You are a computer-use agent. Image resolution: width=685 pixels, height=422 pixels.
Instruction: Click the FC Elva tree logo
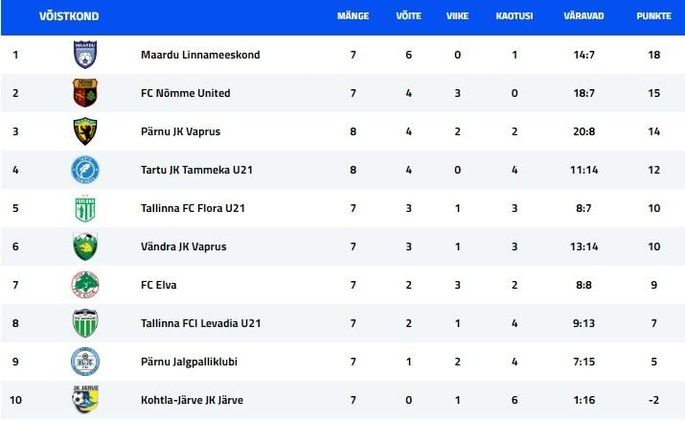85,285
